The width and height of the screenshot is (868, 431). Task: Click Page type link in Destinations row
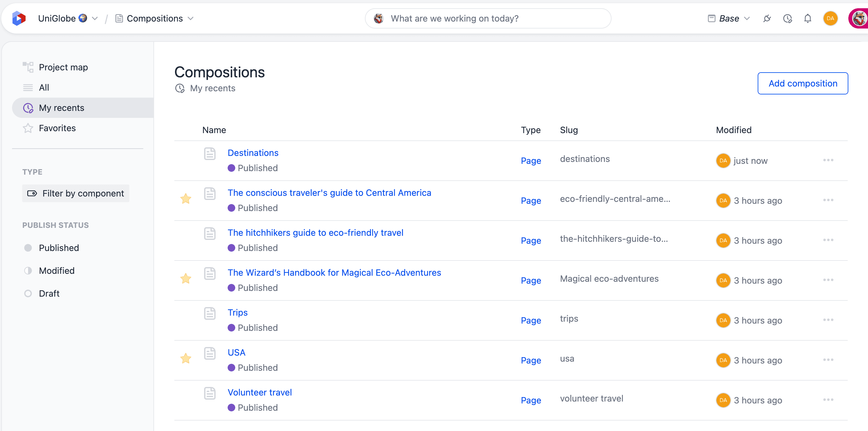pyautogui.click(x=531, y=161)
